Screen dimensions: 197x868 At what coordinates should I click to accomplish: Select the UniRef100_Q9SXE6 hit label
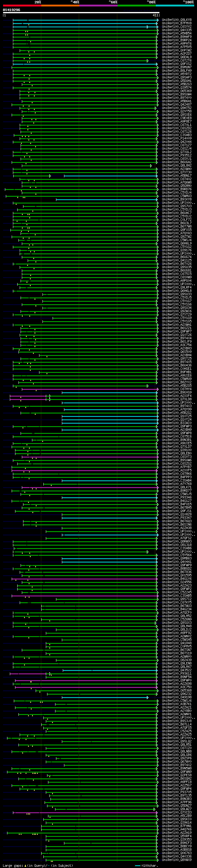pos(177,115)
